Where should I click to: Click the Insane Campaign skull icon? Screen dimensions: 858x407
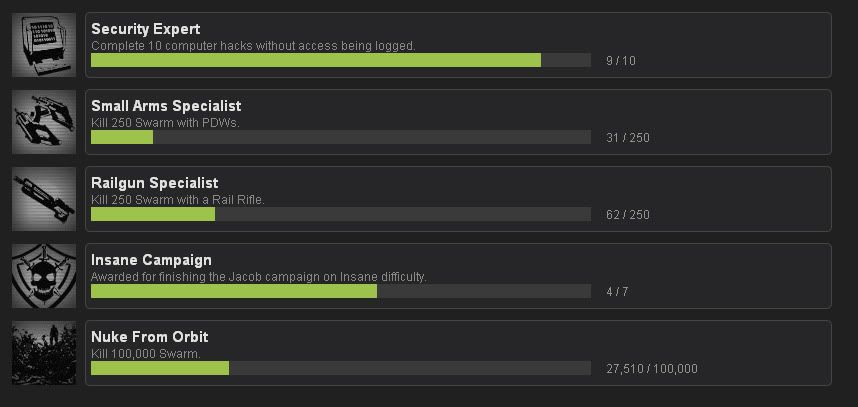coord(44,276)
